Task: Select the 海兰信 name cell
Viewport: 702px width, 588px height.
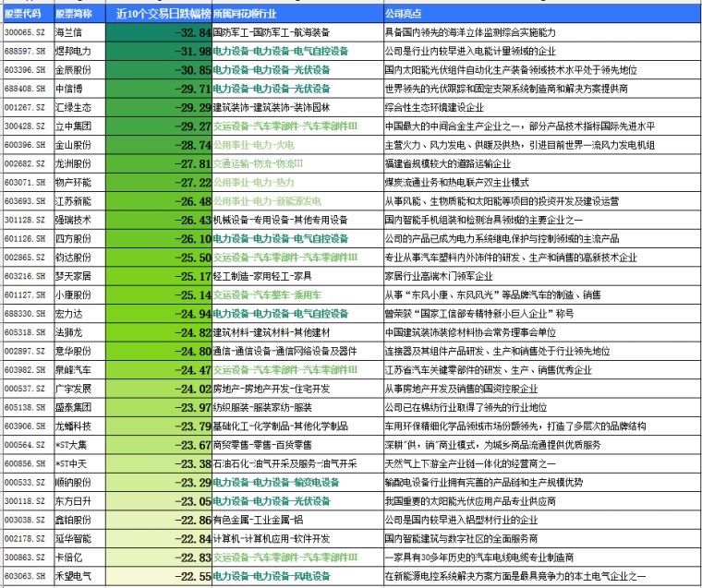Action: 79,32
